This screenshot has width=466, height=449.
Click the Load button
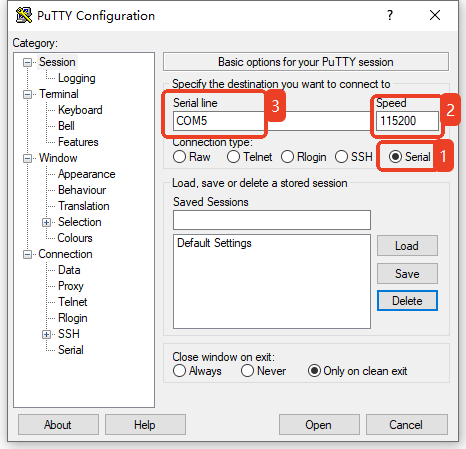407,246
